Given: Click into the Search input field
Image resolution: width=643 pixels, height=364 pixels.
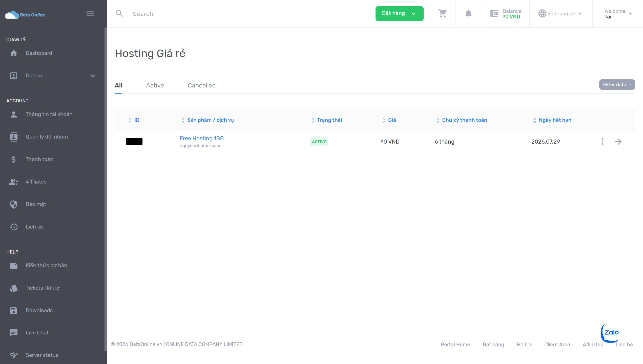Looking at the screenshot, I should (228, 14).
